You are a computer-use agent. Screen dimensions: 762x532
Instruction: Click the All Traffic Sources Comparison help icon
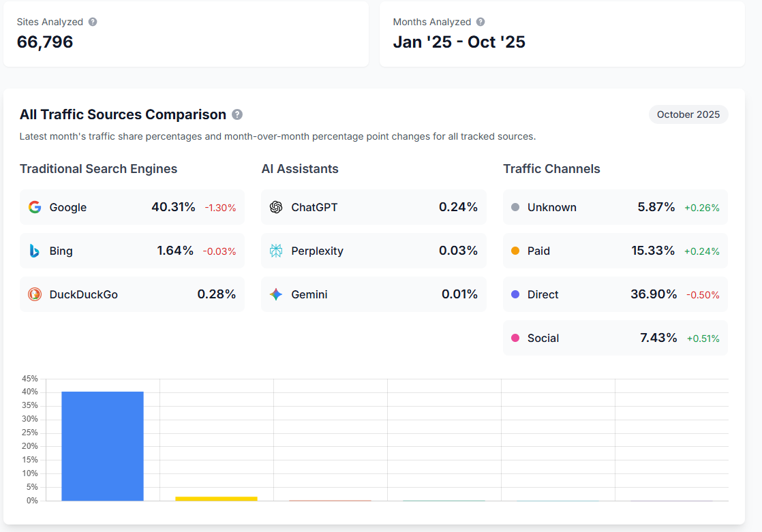pyautogui.click(x=238, y=114)
